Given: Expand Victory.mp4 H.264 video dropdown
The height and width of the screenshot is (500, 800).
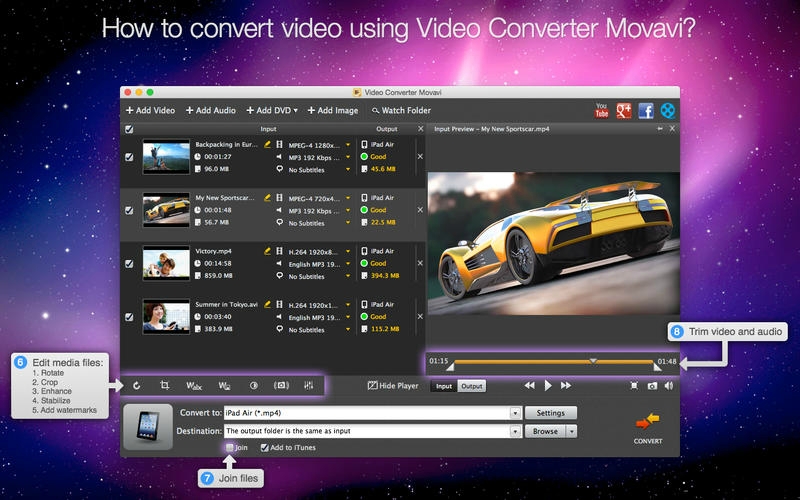Looking at the screenshot, I should (348, 252).
